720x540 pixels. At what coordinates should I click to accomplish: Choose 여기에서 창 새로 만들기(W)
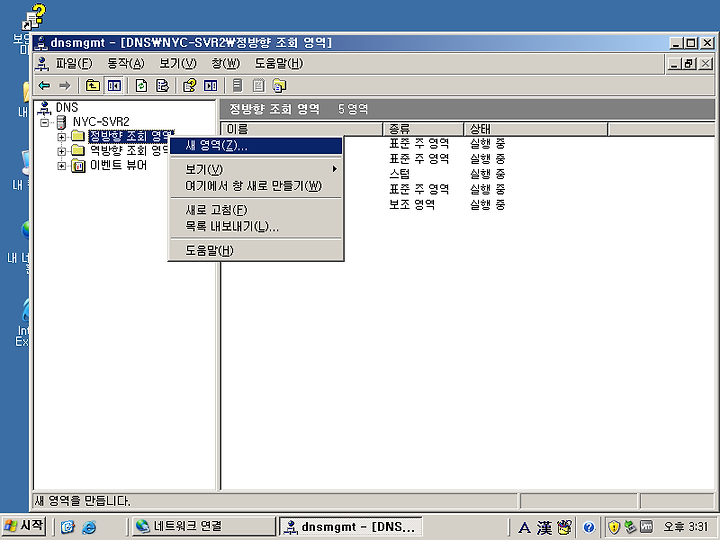(256, 186)
